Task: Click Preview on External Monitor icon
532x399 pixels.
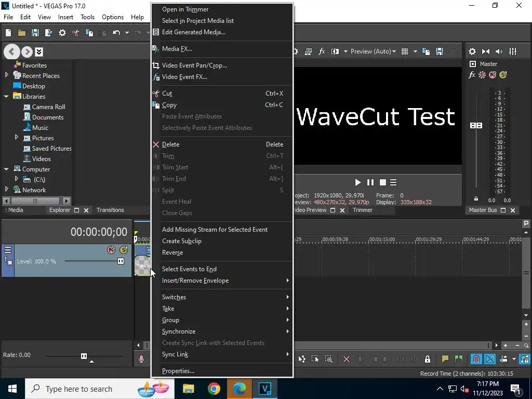Action: click(309, 51)
